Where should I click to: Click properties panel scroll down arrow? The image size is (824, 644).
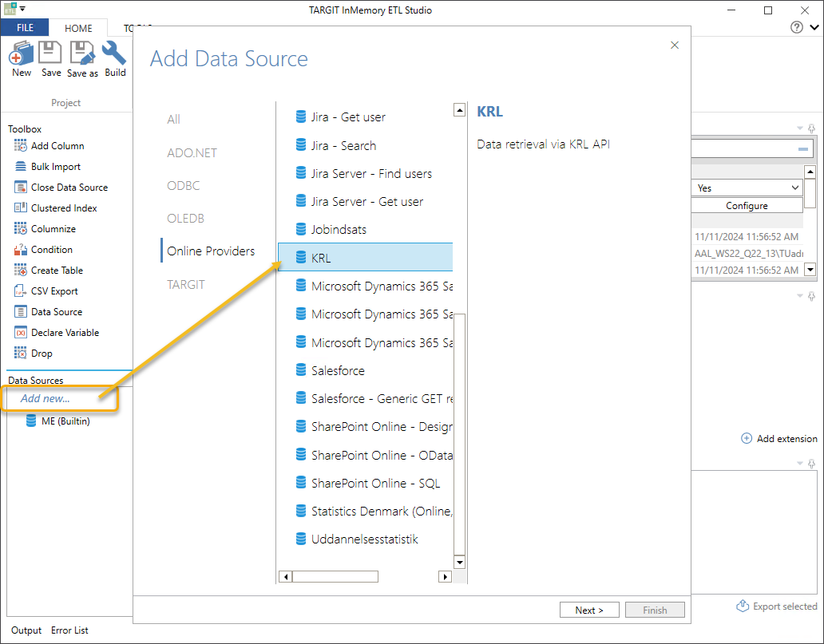tap(810, 270)
